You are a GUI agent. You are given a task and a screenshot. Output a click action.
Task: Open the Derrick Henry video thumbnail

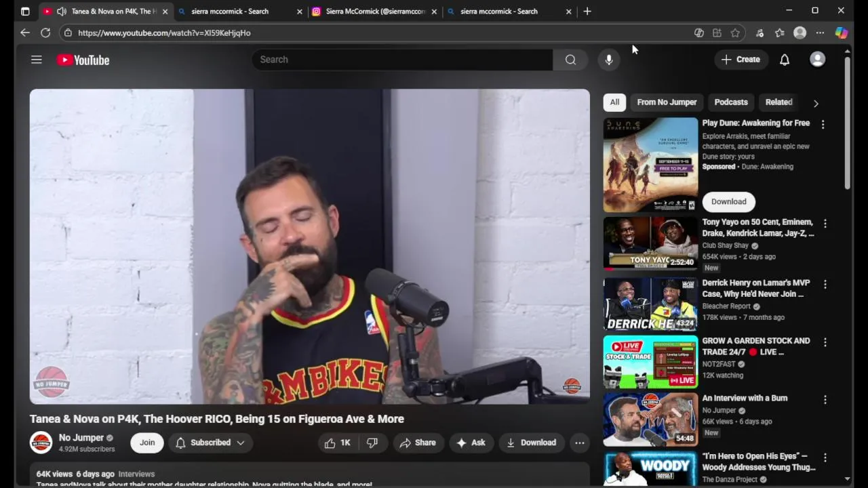650,304
